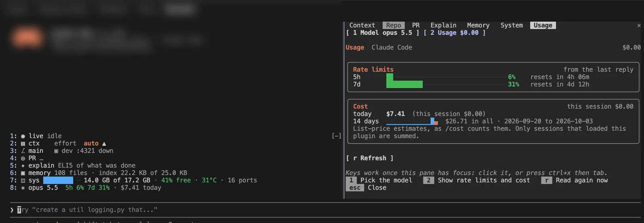Viewport: 644px width, 223px height.
Task: Click the 14 days cost bar
Action: point(412,121)
